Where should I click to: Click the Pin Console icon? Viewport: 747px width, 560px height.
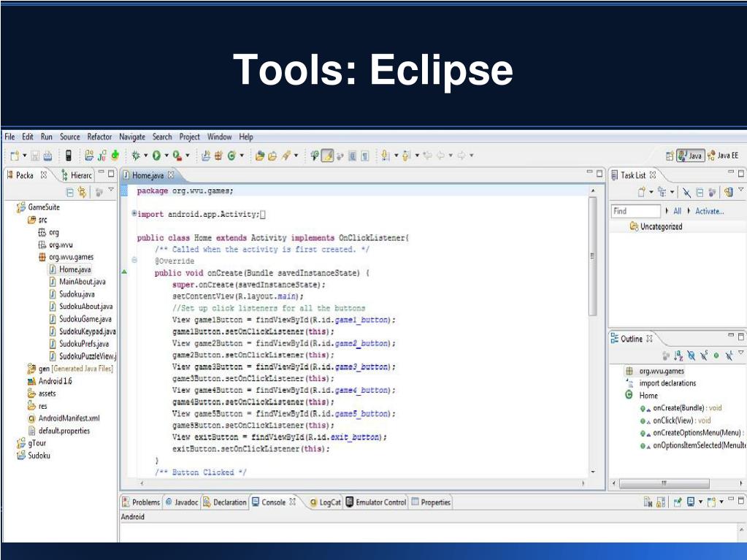pos(678,502)
